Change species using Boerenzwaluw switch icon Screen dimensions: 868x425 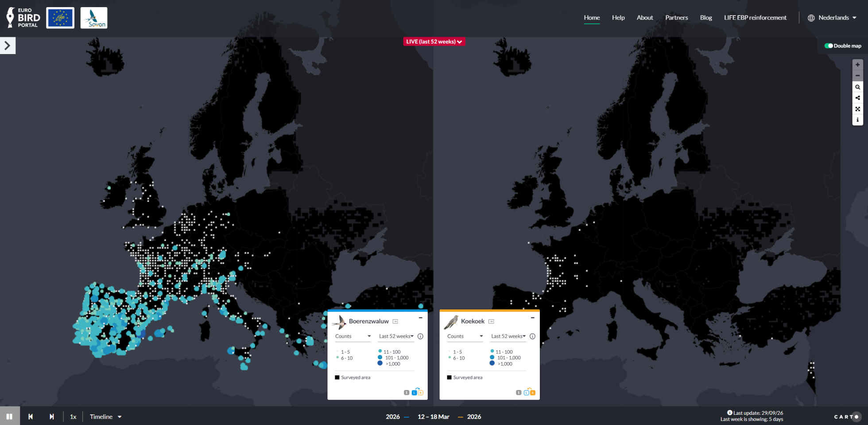point(395,321)
